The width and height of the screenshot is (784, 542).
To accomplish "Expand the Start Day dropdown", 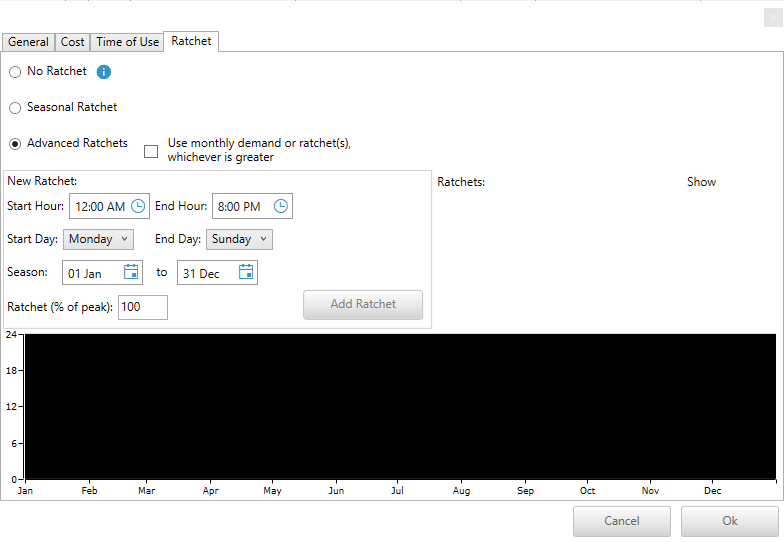I will pyautogui.click(x=98, y=240).
